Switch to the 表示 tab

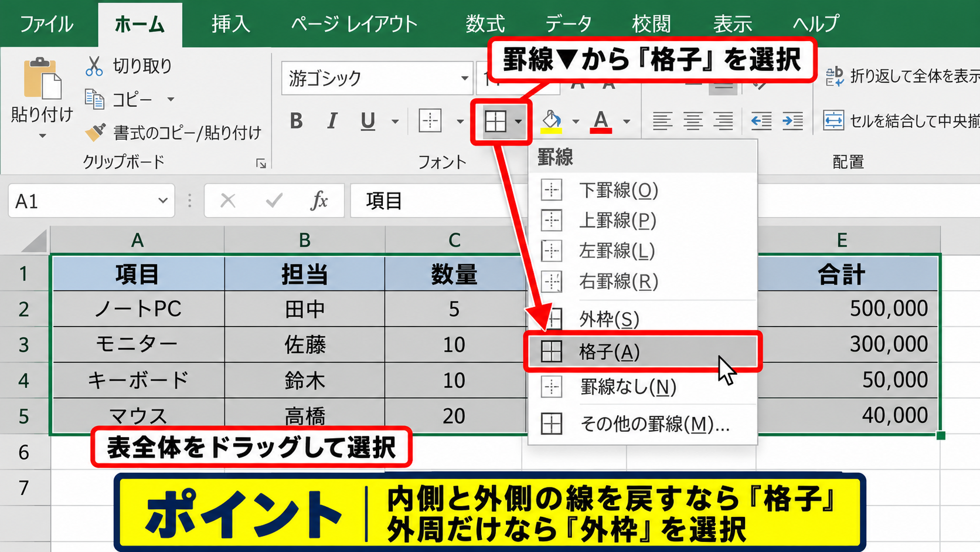pos(733,24)
